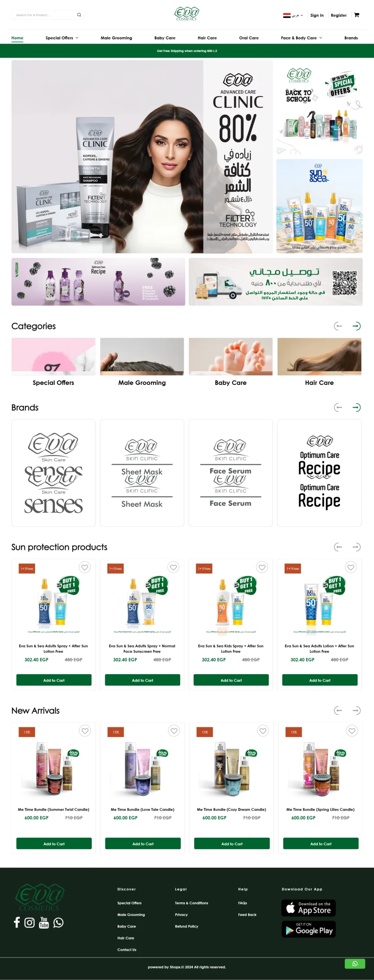Select Brands in the navigation bar
The image size is (374, 980).
pos(351,38)
